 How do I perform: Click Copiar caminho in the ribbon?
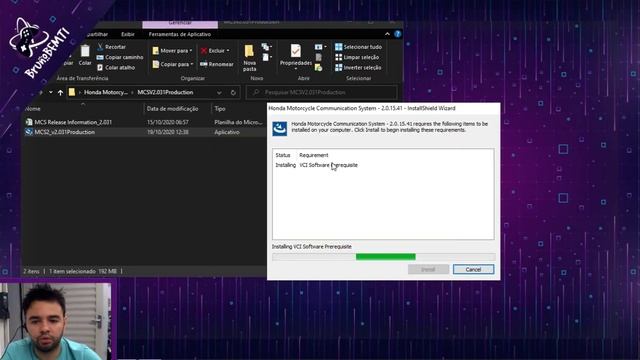pyautogui.click(x=120, y=57)
